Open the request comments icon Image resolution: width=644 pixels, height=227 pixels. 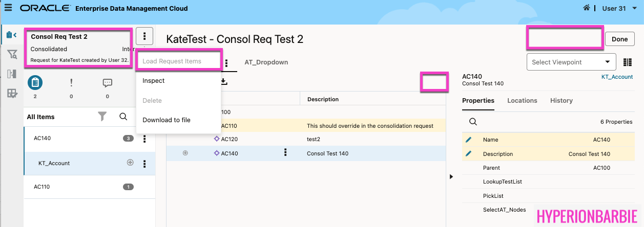click(x=107, y=82)
